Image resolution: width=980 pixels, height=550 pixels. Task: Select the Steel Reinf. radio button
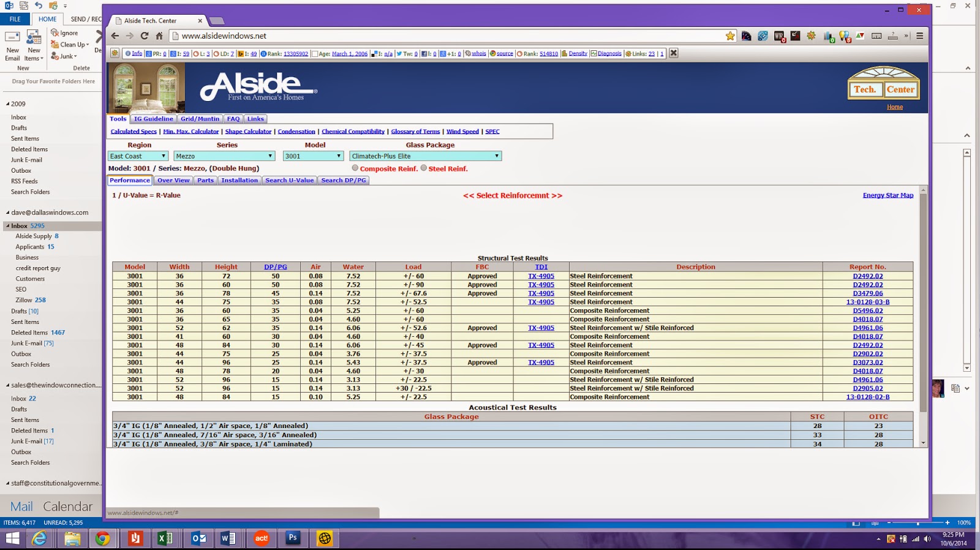(x=423, y=168)
